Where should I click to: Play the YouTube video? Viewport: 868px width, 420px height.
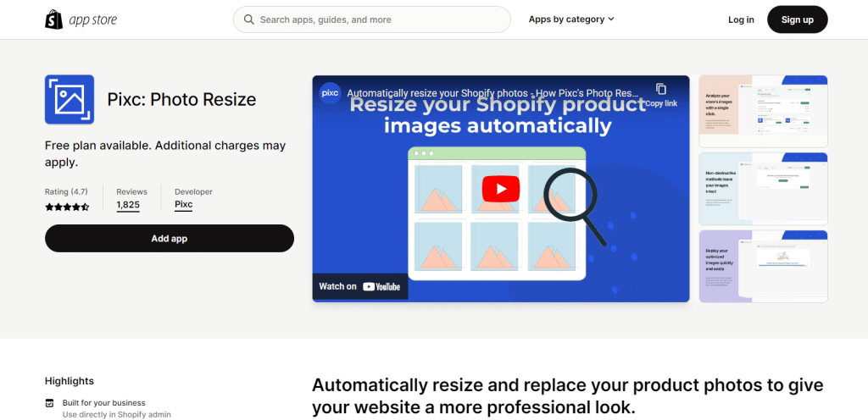pos(501,189)
